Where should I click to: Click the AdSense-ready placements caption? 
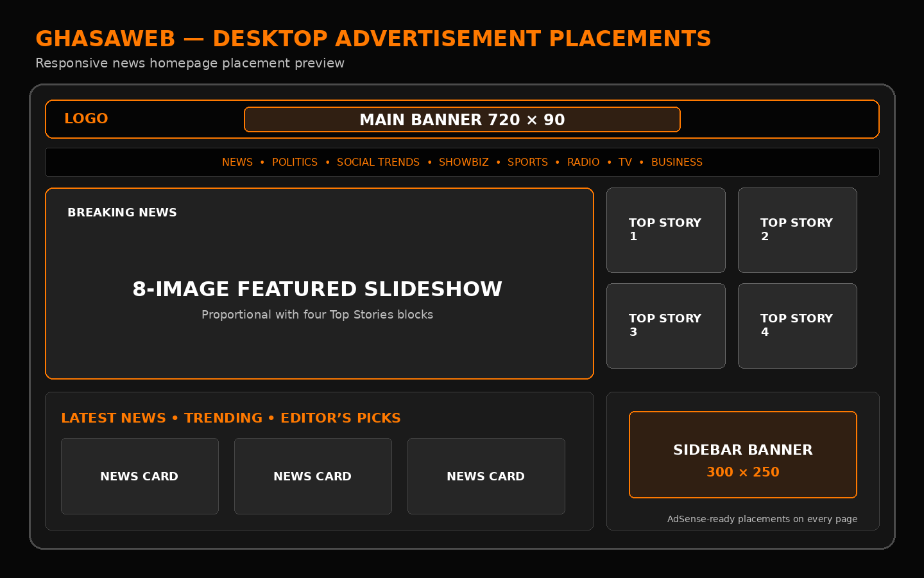tap(762, 519)
